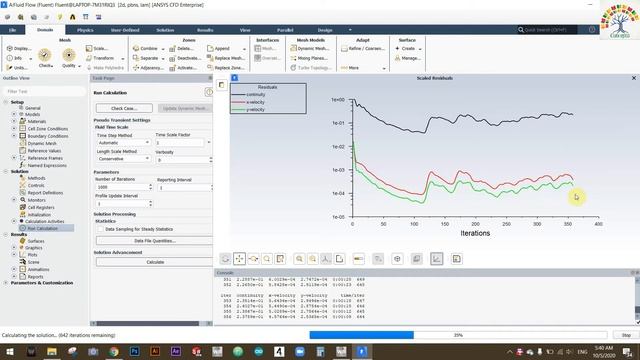Click Surface Manage tool
This screenshot has width=640, height=360.
point(407,58)
